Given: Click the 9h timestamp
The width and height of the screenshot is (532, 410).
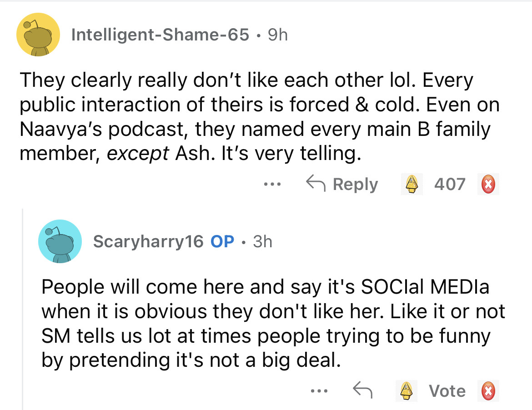Looking at the screenshot, I should 277,35.
